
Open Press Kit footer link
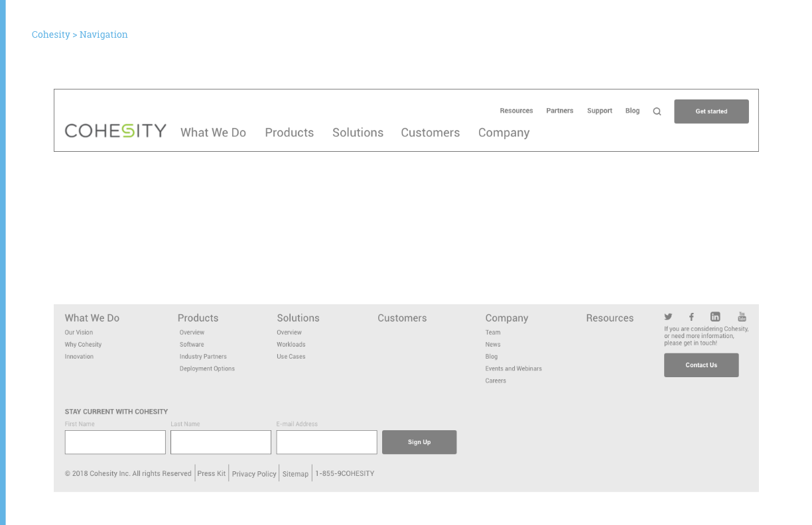212,473
